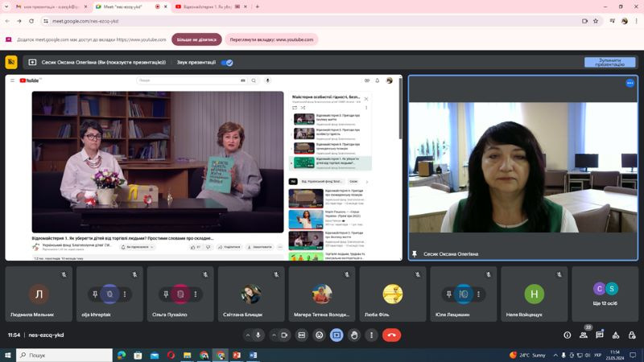
Task: Select the Неля Войцещук participant tile
Action: [535, 294]
